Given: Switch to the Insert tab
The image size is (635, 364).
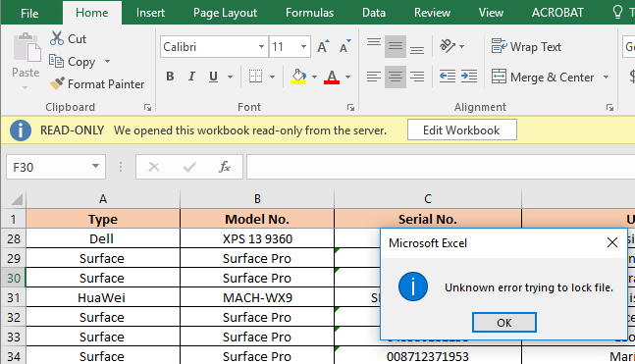Looking at the screenshot, I should (150, 13).
